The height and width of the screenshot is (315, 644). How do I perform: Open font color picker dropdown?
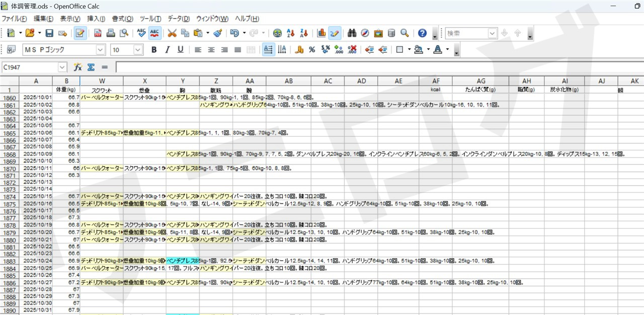447,50
